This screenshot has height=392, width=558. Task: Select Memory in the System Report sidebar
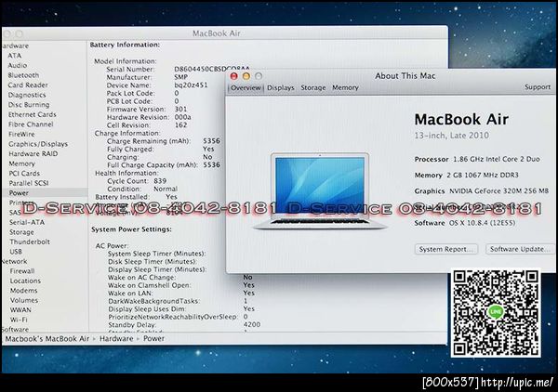[21, 163]
